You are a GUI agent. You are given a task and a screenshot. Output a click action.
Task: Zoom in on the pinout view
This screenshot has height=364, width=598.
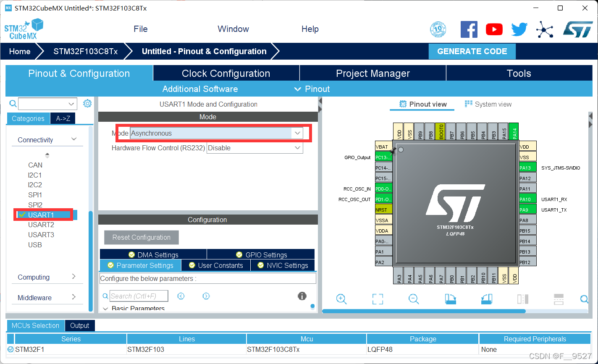pos(341,299)
